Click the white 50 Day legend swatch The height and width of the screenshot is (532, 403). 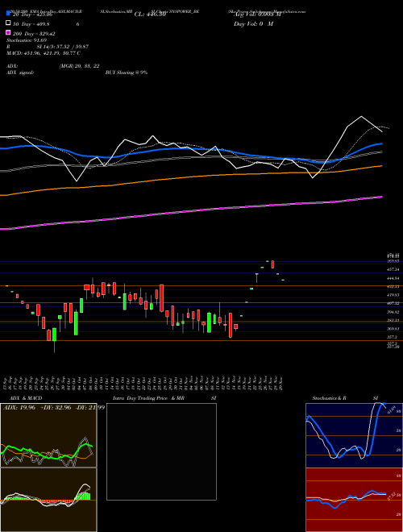pyautogui.click(x=8, y=24)
